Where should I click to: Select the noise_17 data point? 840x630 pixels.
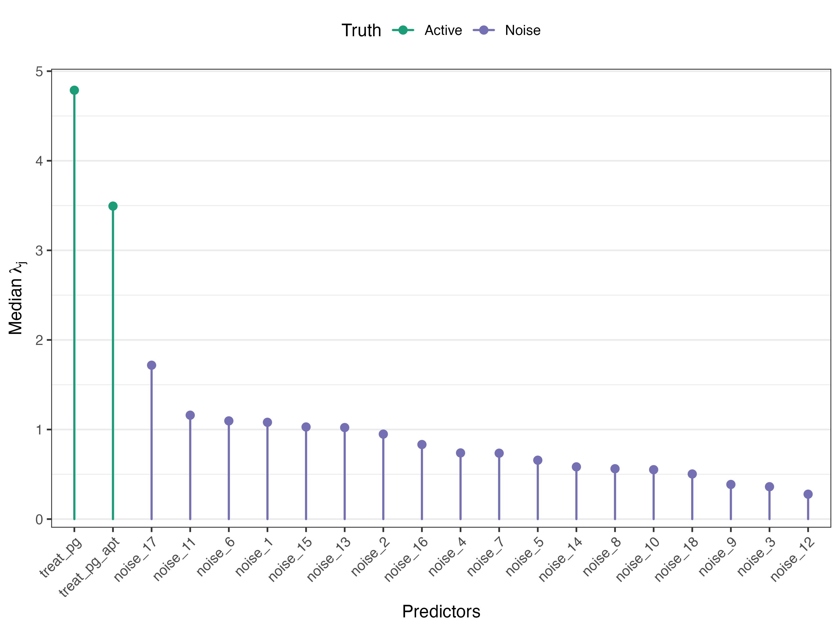coord(151,365)
